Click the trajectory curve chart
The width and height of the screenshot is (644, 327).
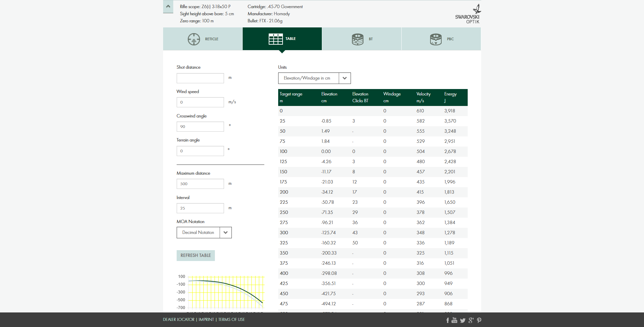pos(225,292)
